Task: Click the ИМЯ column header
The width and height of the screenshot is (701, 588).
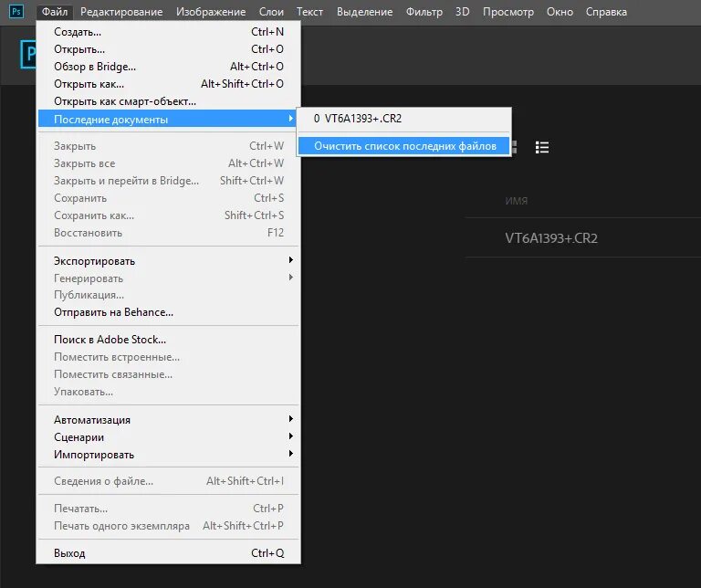Action: pyautogui.click(x=517, y=201)
